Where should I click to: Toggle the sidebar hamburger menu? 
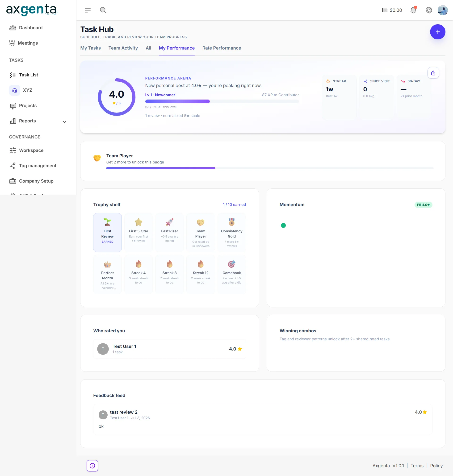[88, 10]
